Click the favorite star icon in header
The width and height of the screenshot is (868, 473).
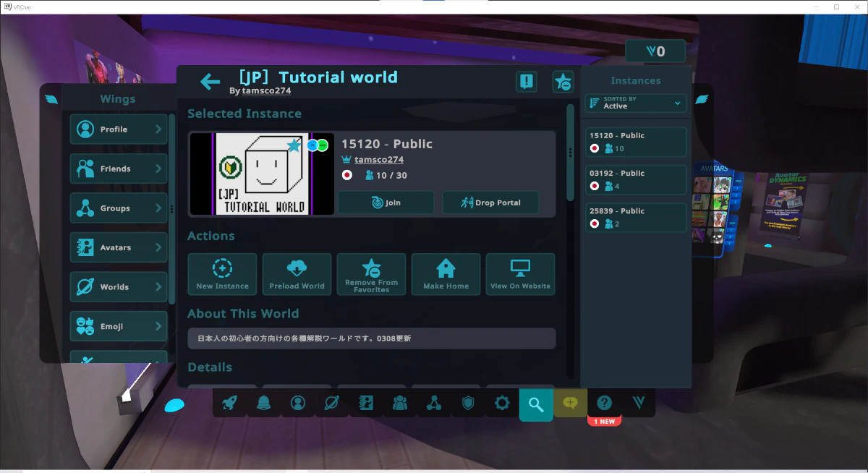pos(563,82)
